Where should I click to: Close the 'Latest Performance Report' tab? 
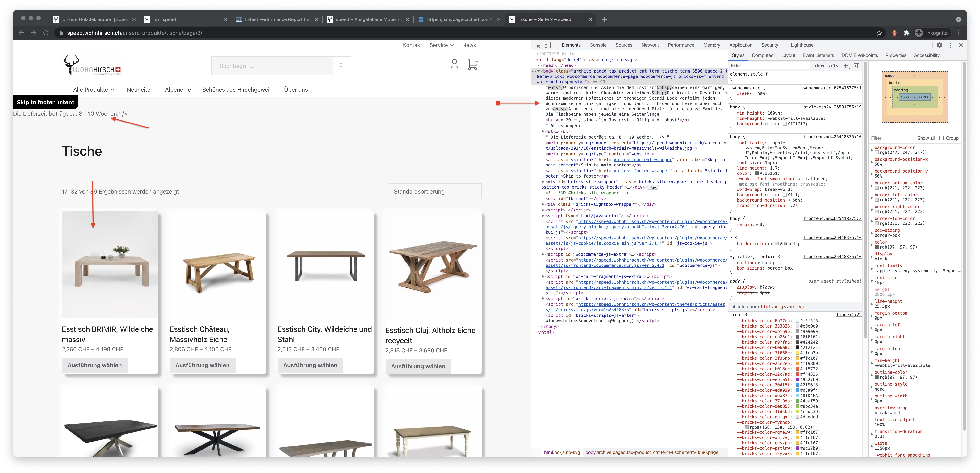316,19
